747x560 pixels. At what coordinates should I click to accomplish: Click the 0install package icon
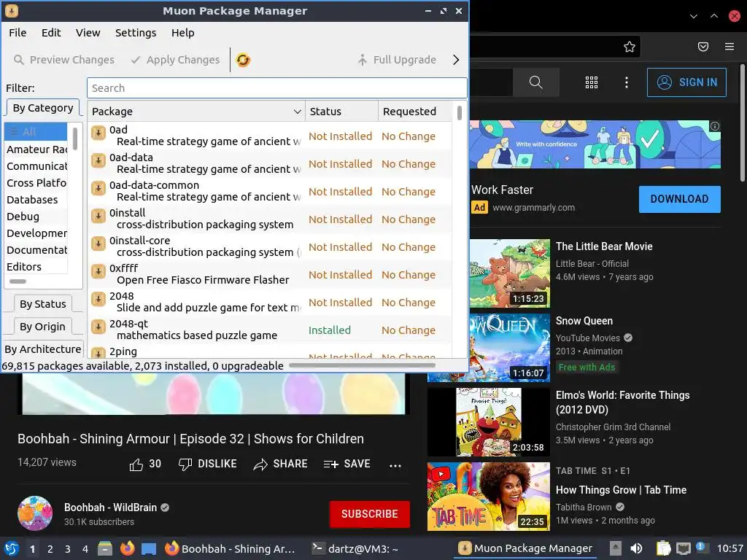[98, 216]
